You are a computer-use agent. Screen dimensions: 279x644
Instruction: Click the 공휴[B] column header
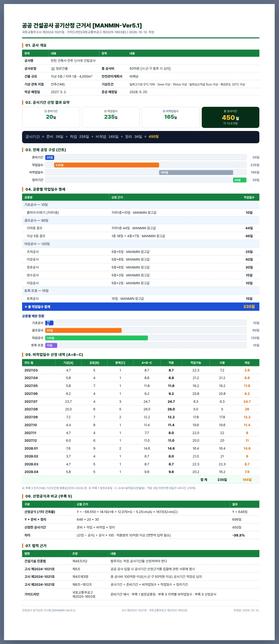(x=94, y=363)
